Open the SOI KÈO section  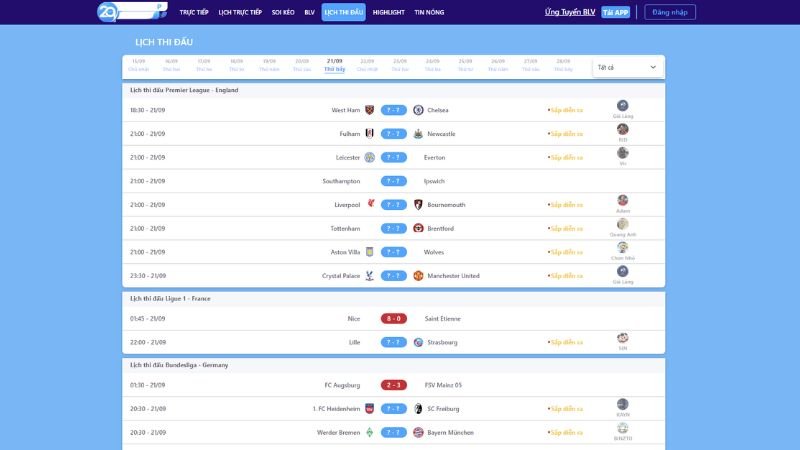click(283, 12)
